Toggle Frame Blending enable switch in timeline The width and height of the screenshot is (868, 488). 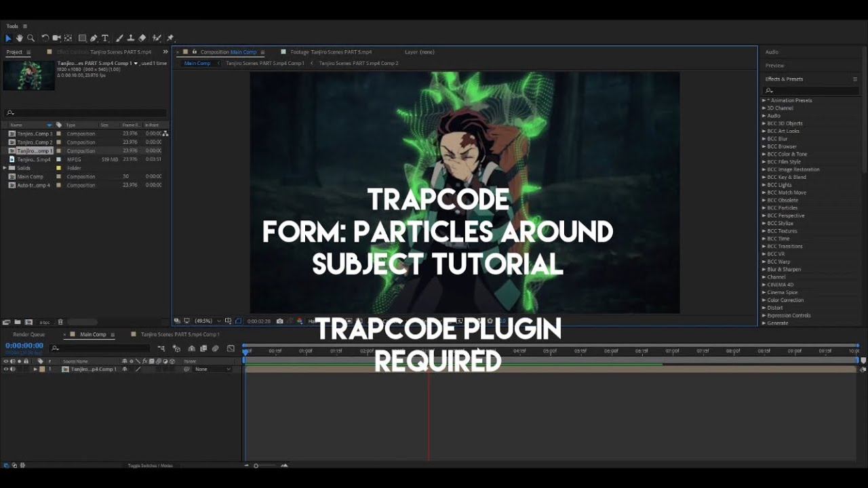[203, 348]
